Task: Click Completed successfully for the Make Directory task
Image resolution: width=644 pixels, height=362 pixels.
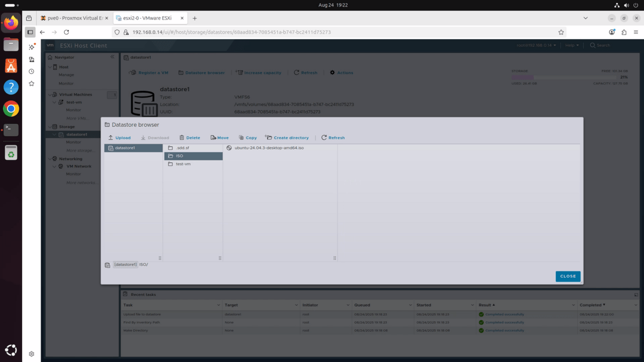Action: click(x=505, y=330)
